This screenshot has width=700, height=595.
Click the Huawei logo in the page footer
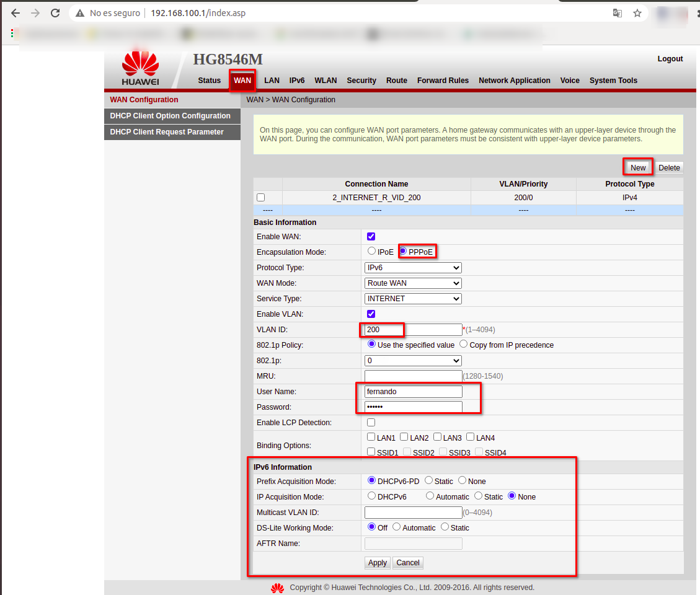(x=277, y=588)
